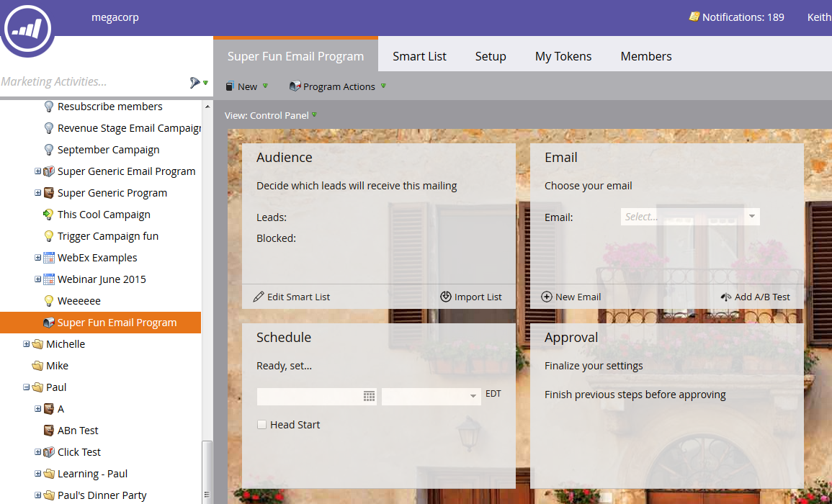
Task: Click the WebEx Examples calendar icon
Action: pyautogui.click(x=49, y=258)
